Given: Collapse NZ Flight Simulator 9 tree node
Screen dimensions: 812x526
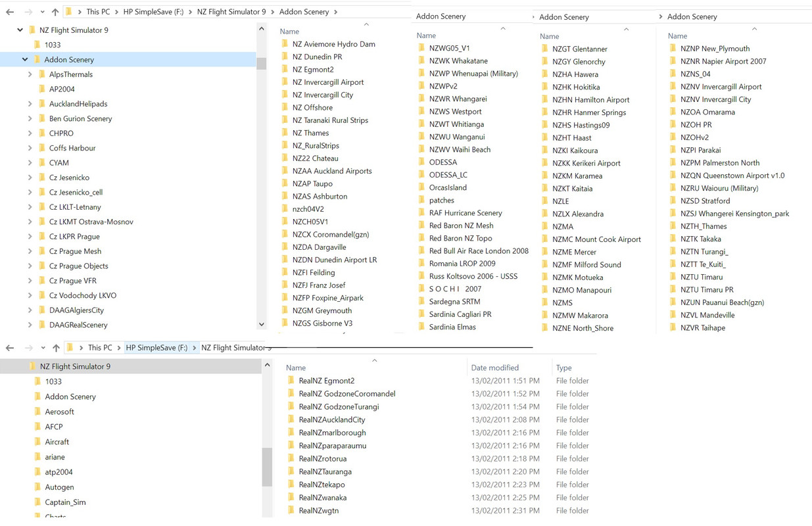Looking at the screenshot, I should tap(20, 30).
